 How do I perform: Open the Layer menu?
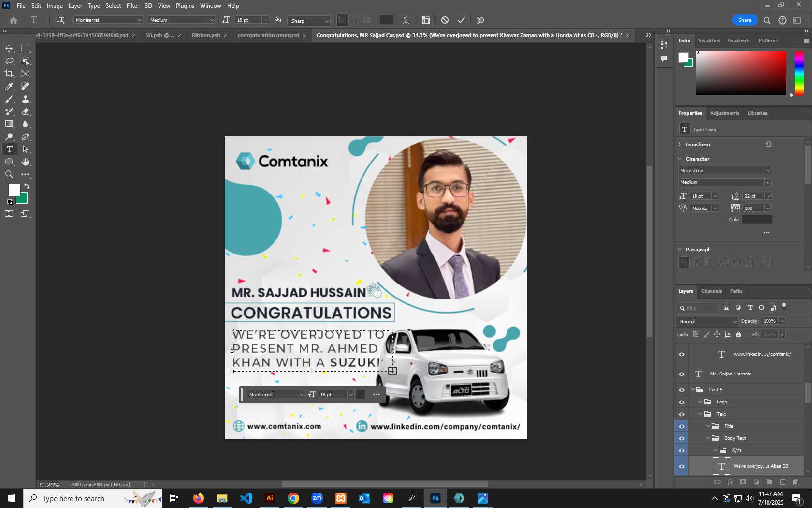(75, 6)
